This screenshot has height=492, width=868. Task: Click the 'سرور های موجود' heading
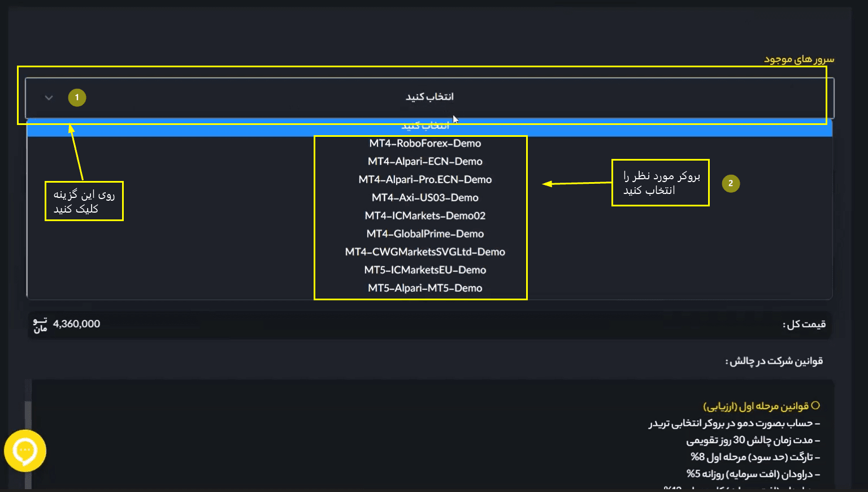[799, 59]
